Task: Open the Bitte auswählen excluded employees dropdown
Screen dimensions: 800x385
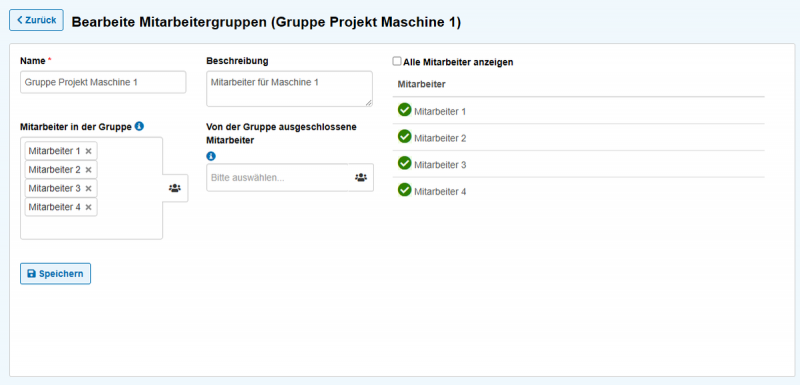Action: (x=278, y=177)
